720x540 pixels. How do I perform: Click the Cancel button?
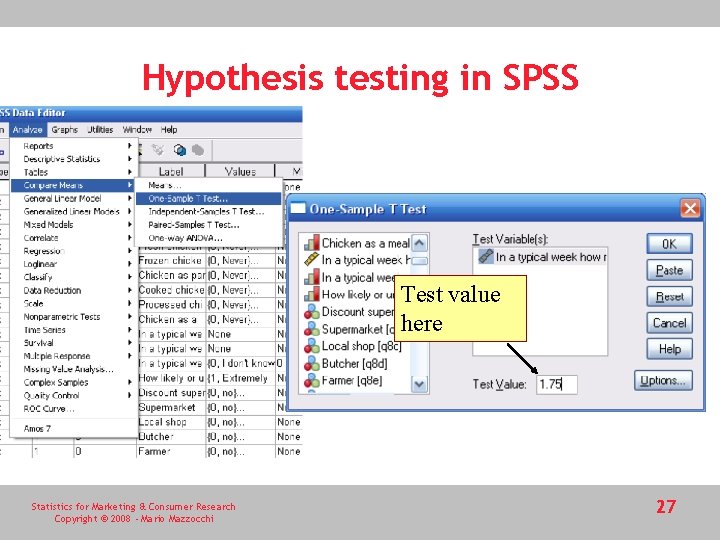point(669,323)
